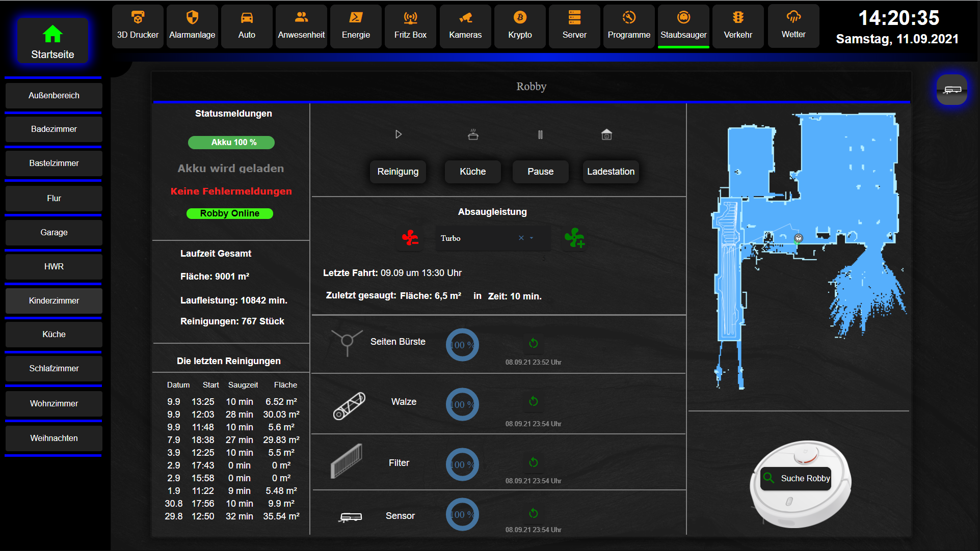Screen dimensions: 980x551
Task: Click the Filter 100% gauge
Action: 462,464
